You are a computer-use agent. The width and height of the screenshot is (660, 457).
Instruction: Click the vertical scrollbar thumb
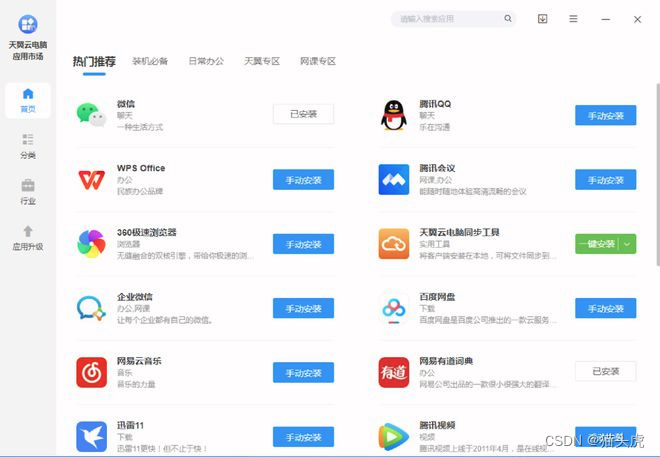coord(657,175)
